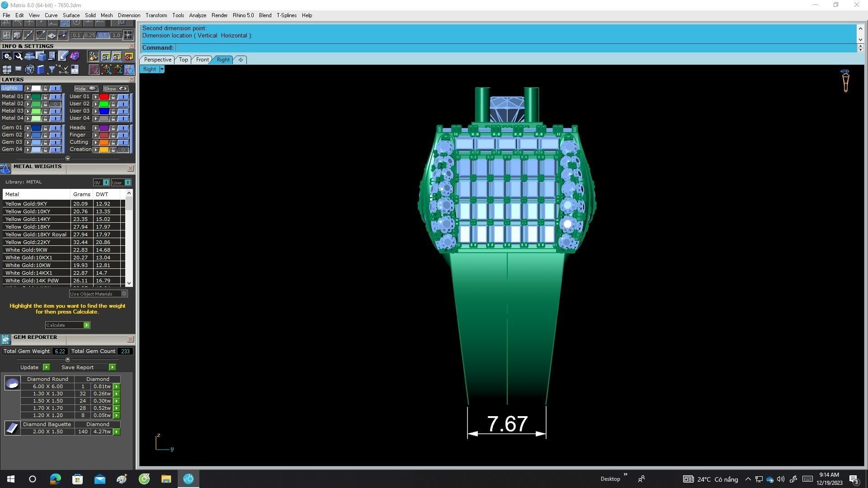Click the notepad with pencil icon

(x=63, y=56)
